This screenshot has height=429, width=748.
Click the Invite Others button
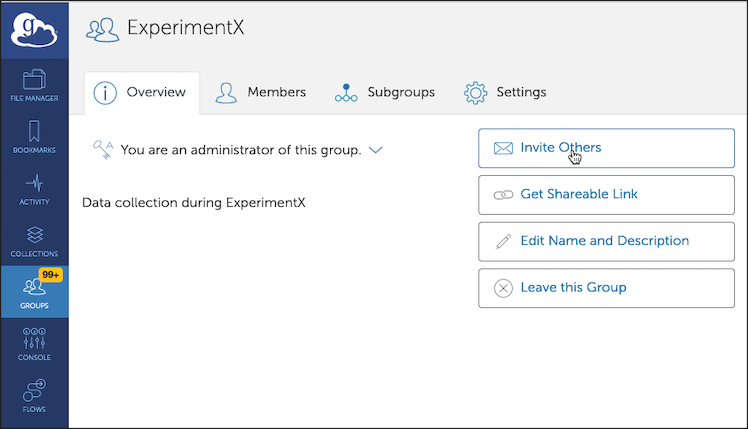(x=606, y=148)
